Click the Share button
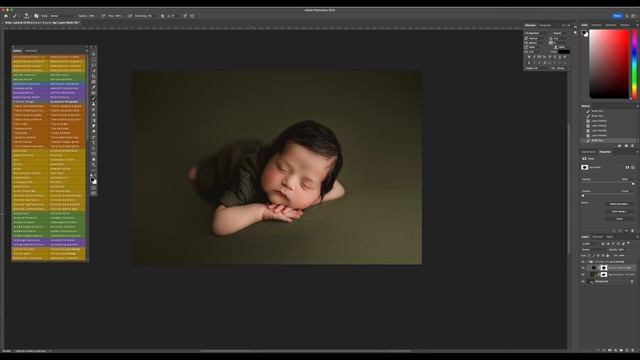The image size is (640, 360). click(617, 16)
